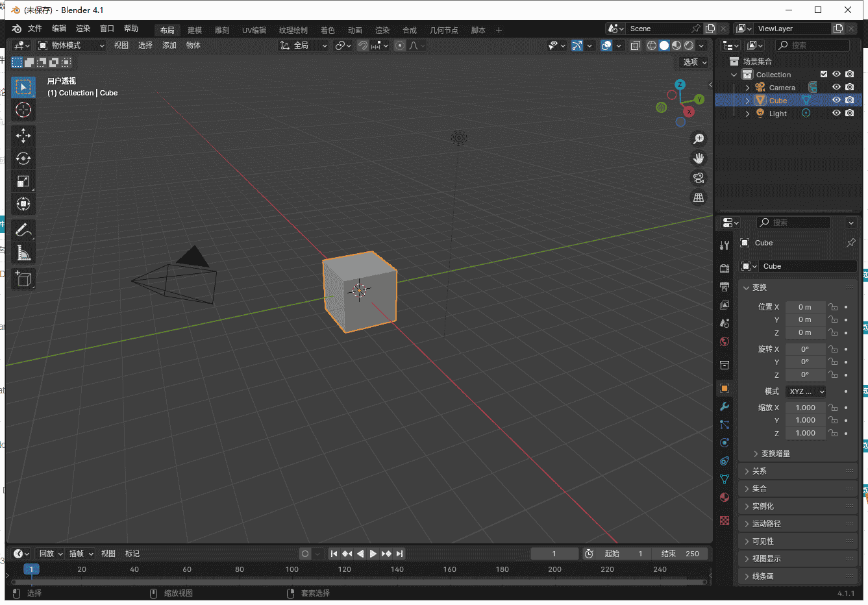Select the Rotate tool
Screen dimensions: 868x605
click(23, 158)
